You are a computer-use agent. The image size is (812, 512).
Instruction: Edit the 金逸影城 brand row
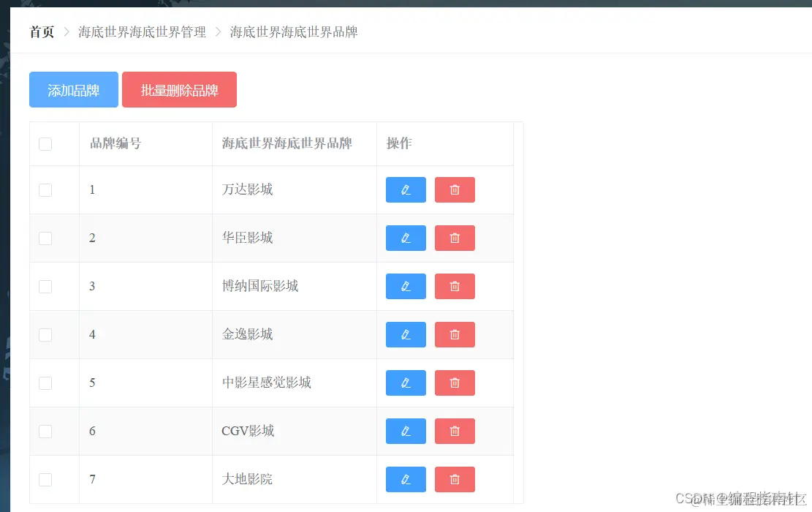[406, 334]
